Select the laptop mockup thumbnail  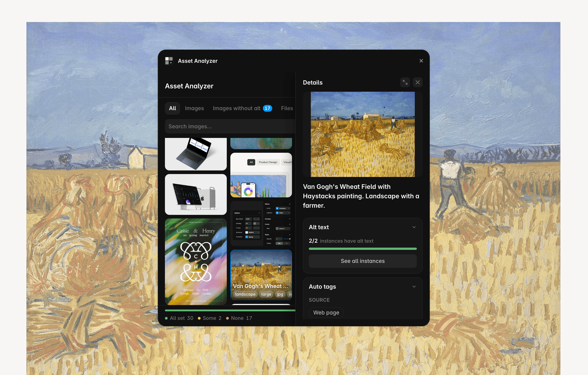(196, 154)
